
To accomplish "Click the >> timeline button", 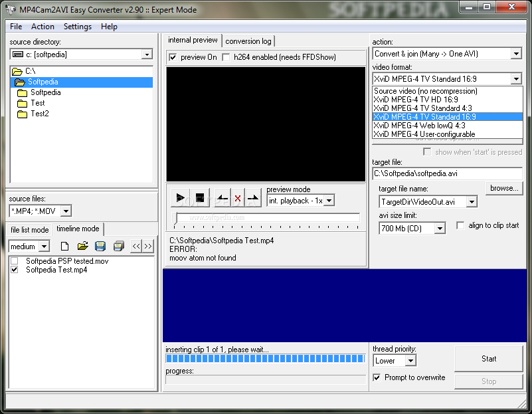I will pyautogui.click(x=148, y=246).
